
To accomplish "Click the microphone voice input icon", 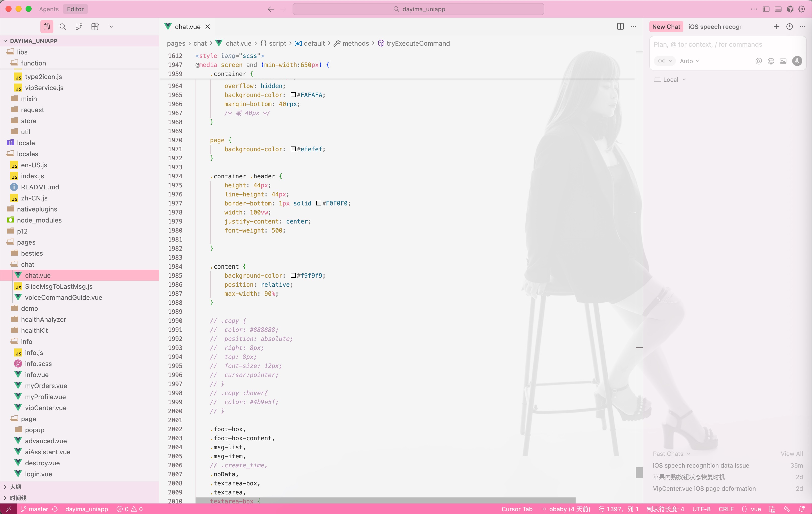I will [x=797, y=61].
